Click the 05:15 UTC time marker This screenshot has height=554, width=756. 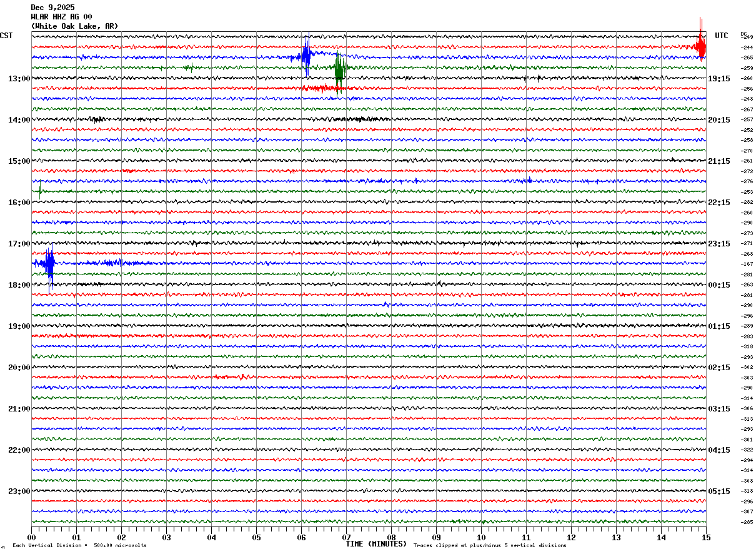(x=719, y=491)
